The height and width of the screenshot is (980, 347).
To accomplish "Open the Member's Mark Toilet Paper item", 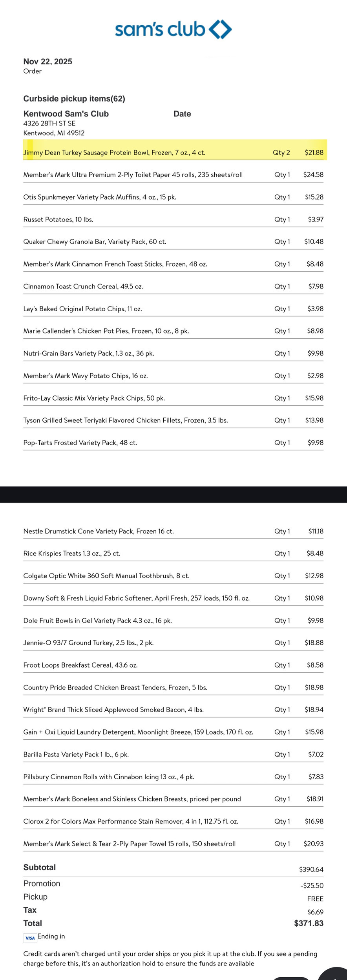I will pos(133,175).
